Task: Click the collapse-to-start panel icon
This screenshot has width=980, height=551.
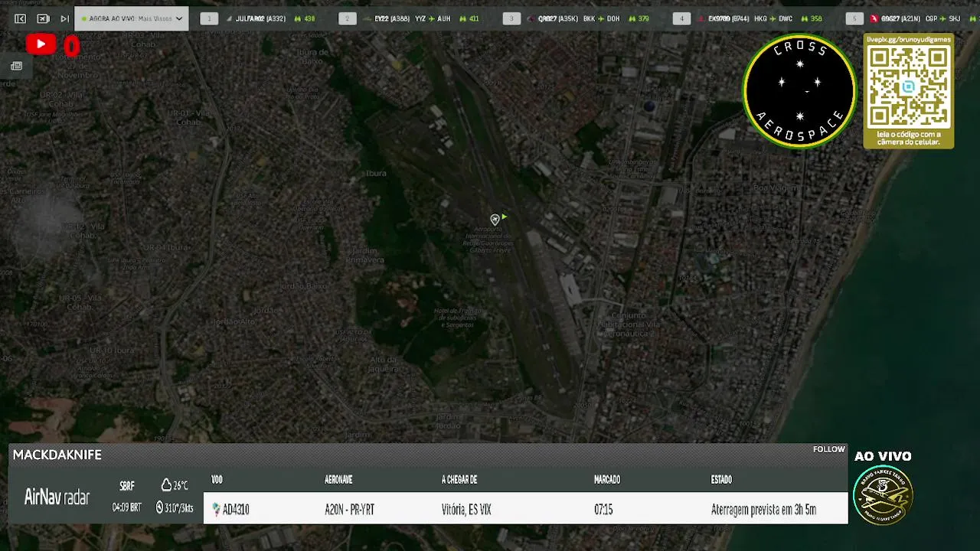Action: (x=21, y=18)
